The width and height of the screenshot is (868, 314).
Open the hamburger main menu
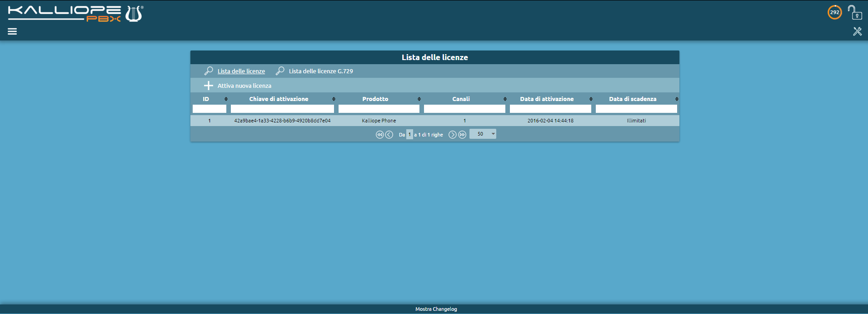tap(12, 31)
